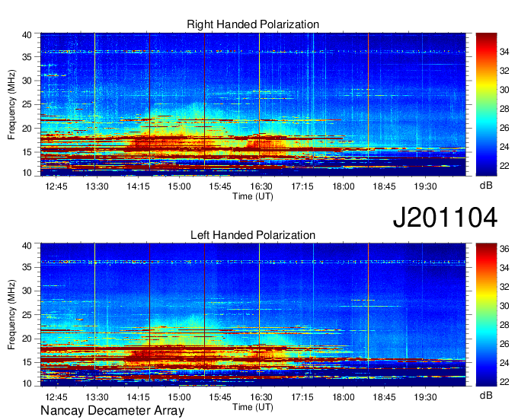Click the 28 dB label on top color bar
This screenshot has height=420, width=518.
(504, 109)
